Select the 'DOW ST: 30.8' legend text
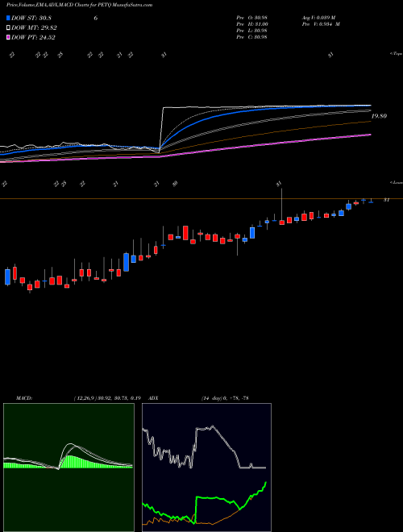The image size is (403, 532). (31, 18)
